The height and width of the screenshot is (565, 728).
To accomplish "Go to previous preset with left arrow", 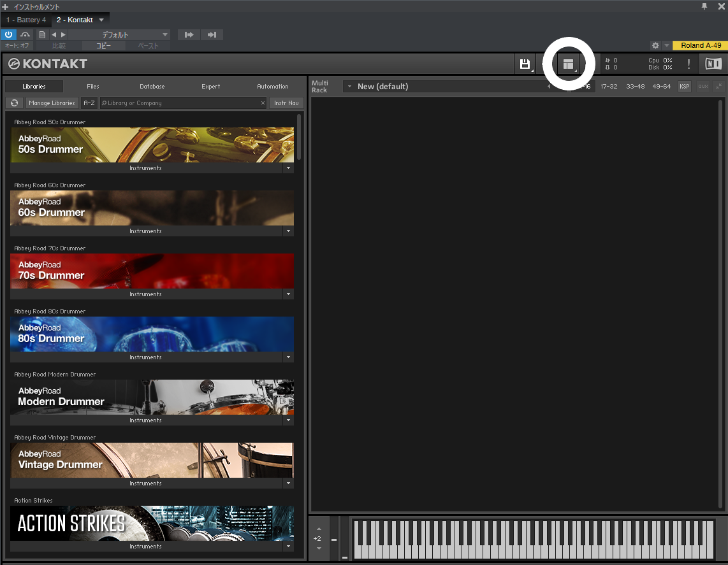I will (x=54, y=35).
